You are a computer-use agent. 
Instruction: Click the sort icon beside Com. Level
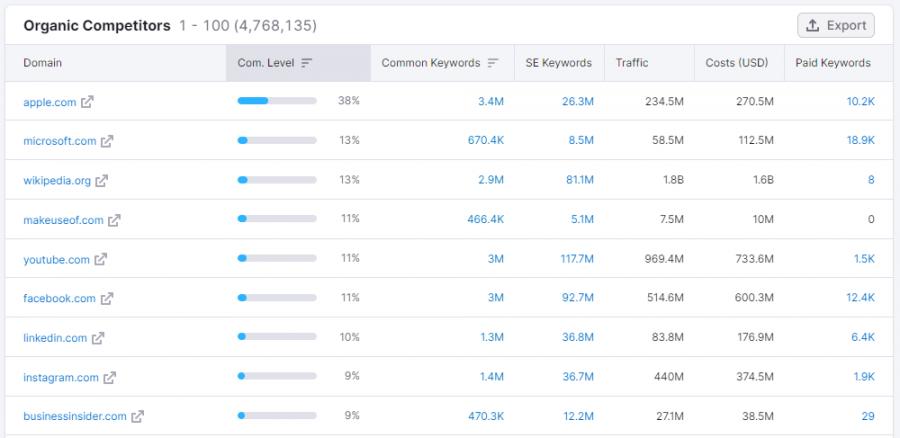click(307, 63)
